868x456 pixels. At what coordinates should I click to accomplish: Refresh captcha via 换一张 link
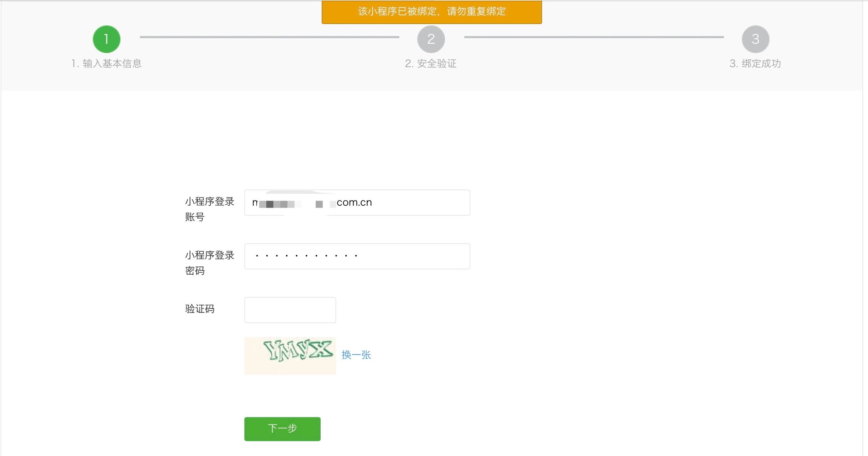(356, 355)
